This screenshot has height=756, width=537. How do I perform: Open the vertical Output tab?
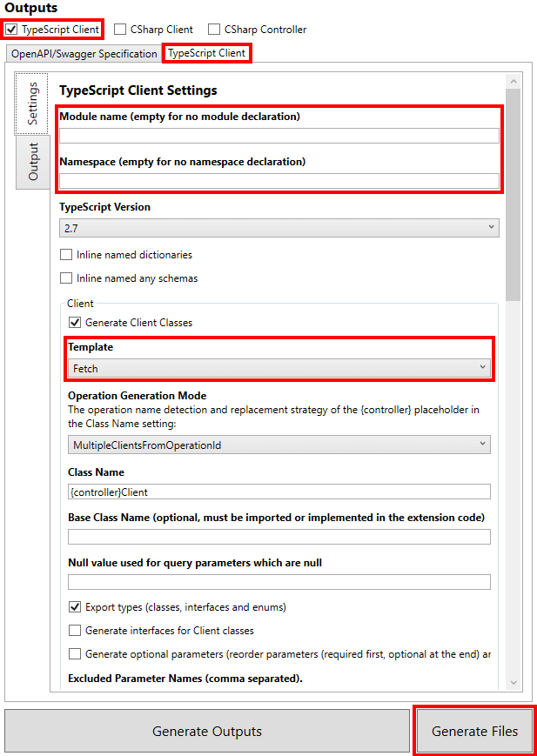tap(33, 161)
